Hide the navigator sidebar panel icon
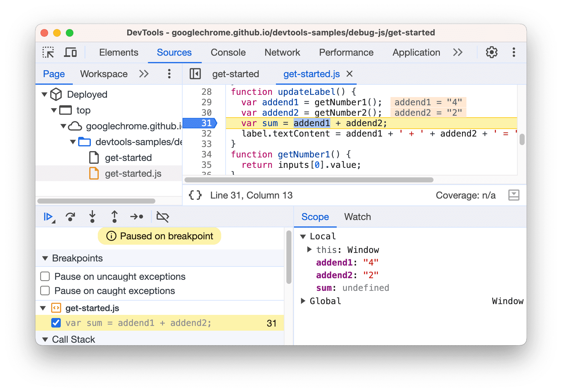Image resolution: width=562 pixels, height=392 pixels. [x=195, y=74]
